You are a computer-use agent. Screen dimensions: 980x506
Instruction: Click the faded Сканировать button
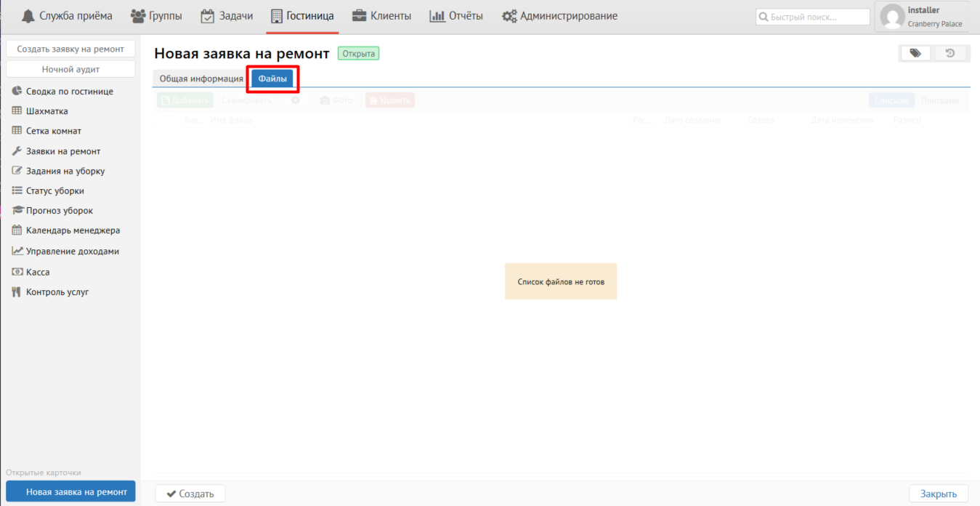[246, 100]
